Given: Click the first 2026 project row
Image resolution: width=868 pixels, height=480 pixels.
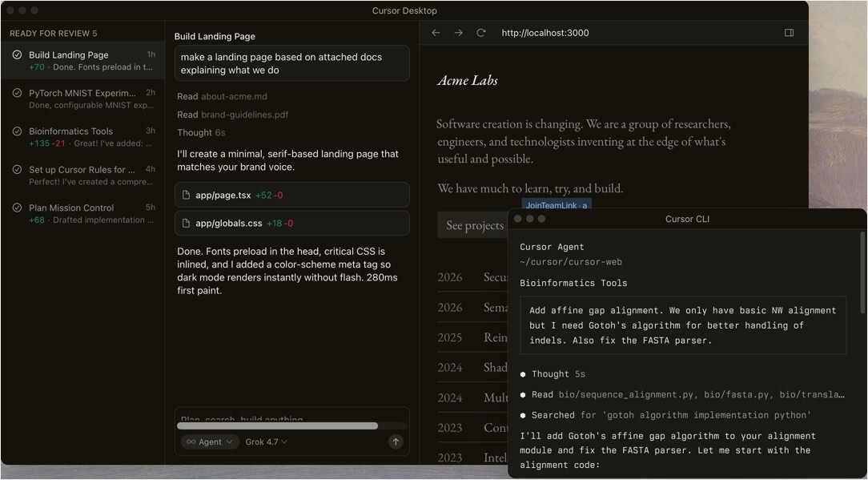Looking at the screenshot, I should tap(472, 277).
